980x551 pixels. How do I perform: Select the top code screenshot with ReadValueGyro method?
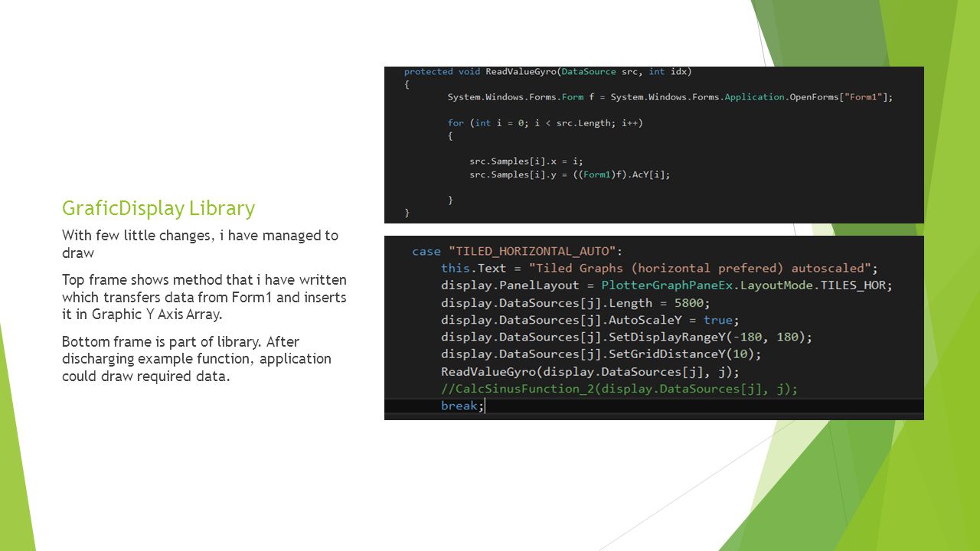pos(654,145)
